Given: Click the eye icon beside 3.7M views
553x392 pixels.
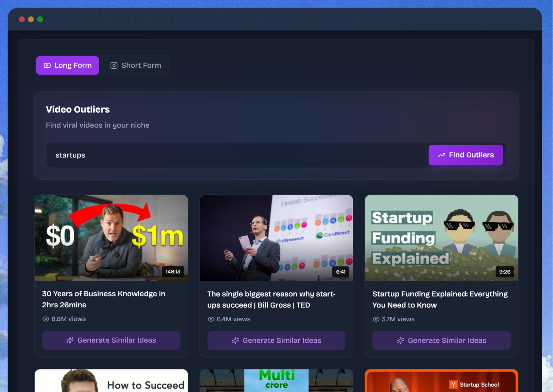Looking at the screenshot, I should click(x=376, y=319).
